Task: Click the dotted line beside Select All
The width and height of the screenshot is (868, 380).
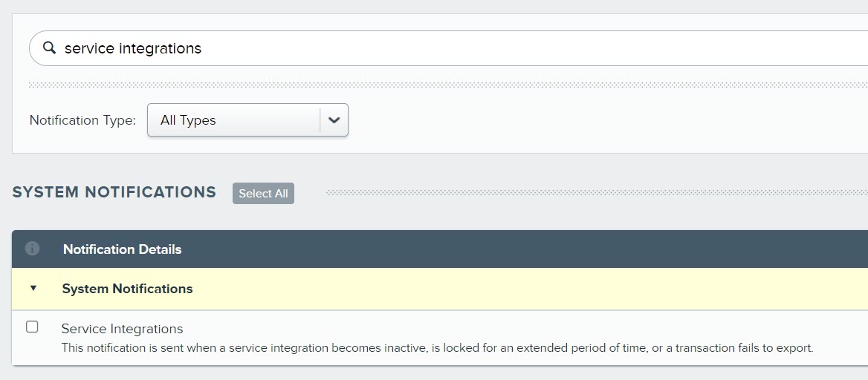Action: 595,193
